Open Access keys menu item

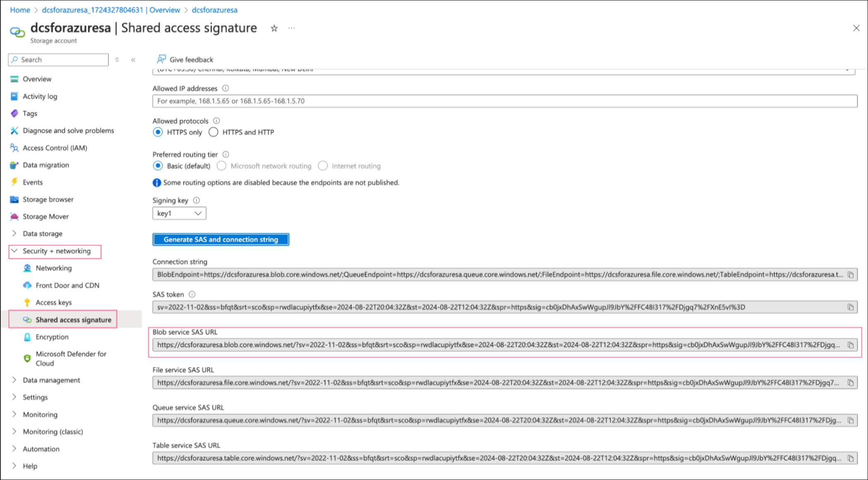pyautogui.click(x=54, y=303)
